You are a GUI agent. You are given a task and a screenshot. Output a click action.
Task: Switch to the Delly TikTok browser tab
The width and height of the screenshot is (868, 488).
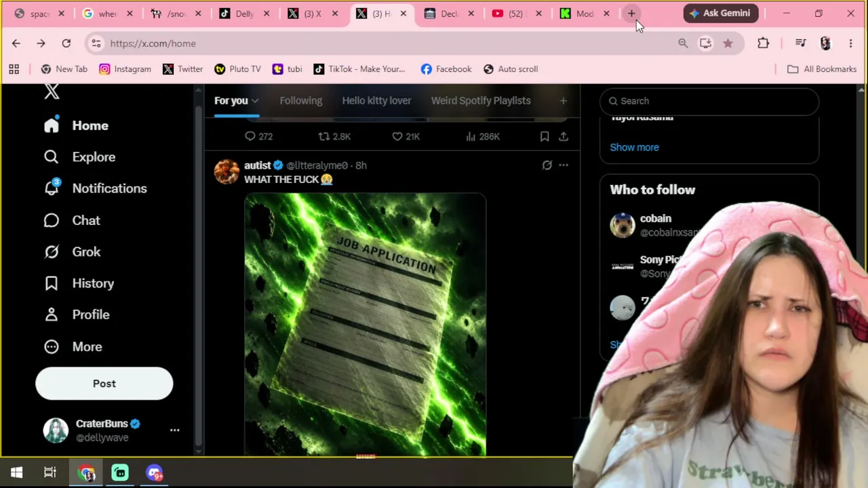coord(244,14)
